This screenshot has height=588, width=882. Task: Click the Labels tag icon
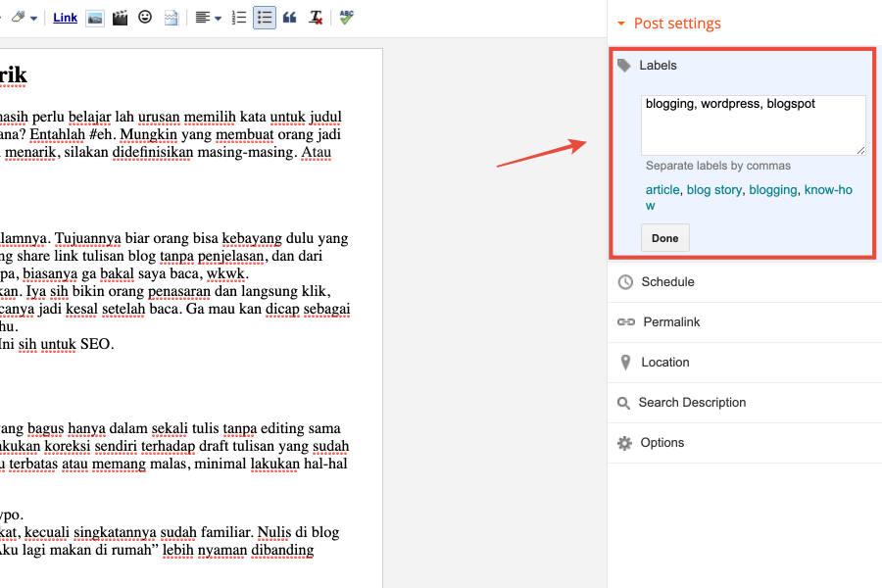tap(624, 66)
